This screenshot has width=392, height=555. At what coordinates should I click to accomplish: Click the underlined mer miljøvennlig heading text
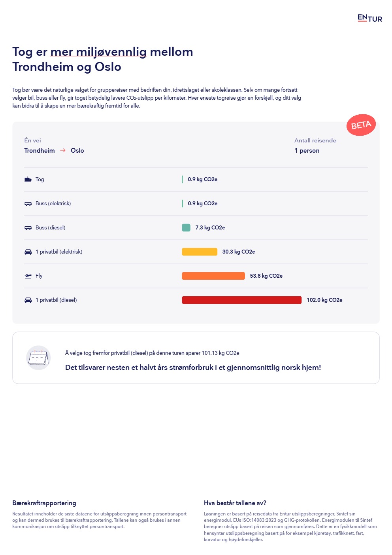[x=98, y=52]
